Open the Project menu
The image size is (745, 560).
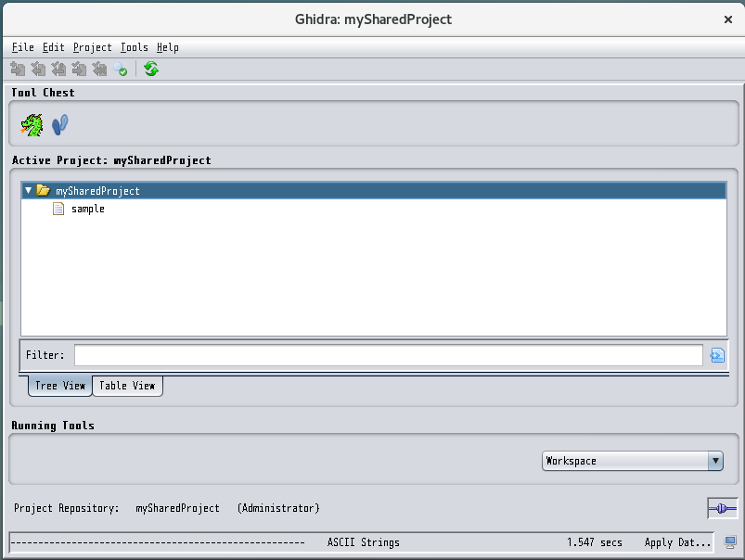(92, 47)
